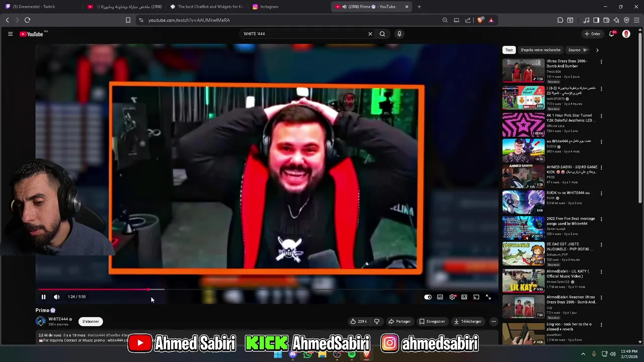Image resolution: width=644 pixels, height=362 pixels.
Task: Open the YouTube account avatar menu
Action: tap(626, 34)
